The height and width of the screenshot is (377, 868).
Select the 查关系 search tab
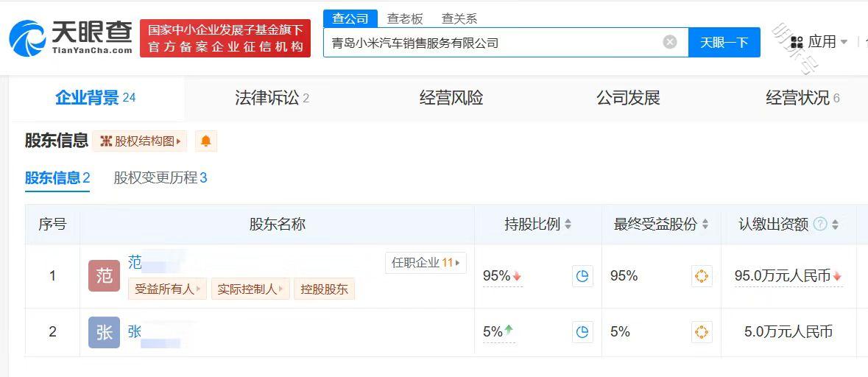tap(459, 19)
